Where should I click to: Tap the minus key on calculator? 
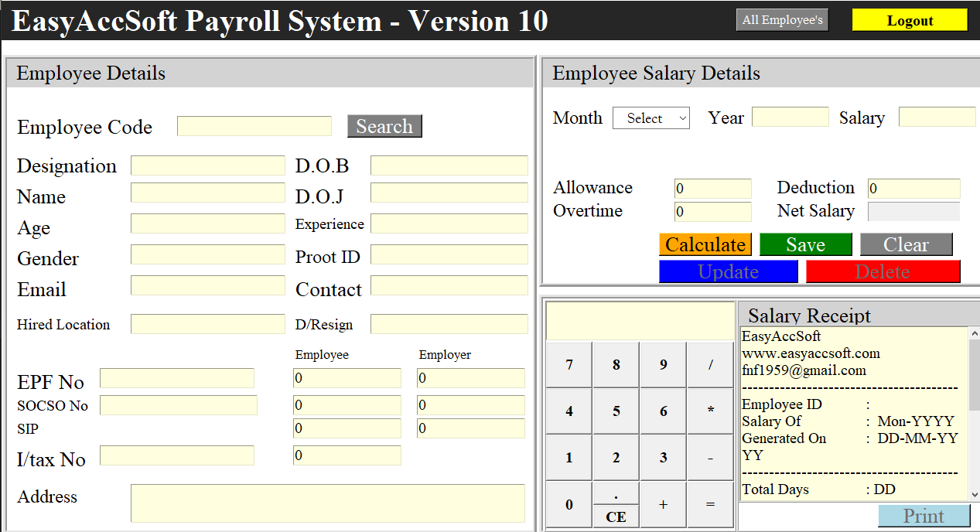point(711,458)
